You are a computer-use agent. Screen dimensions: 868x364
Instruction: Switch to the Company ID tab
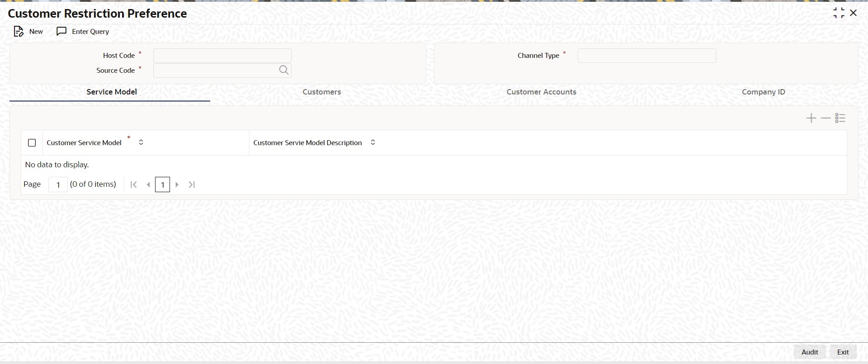coord(764,92)
